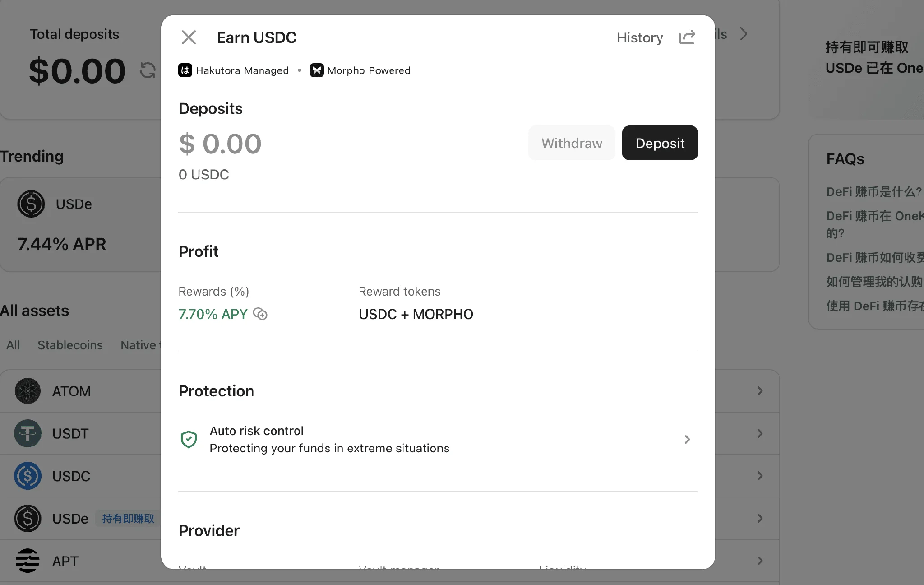Expand the Auto risk control chevron
Viewport: 924px width, 585px height.
click(687, 439)
